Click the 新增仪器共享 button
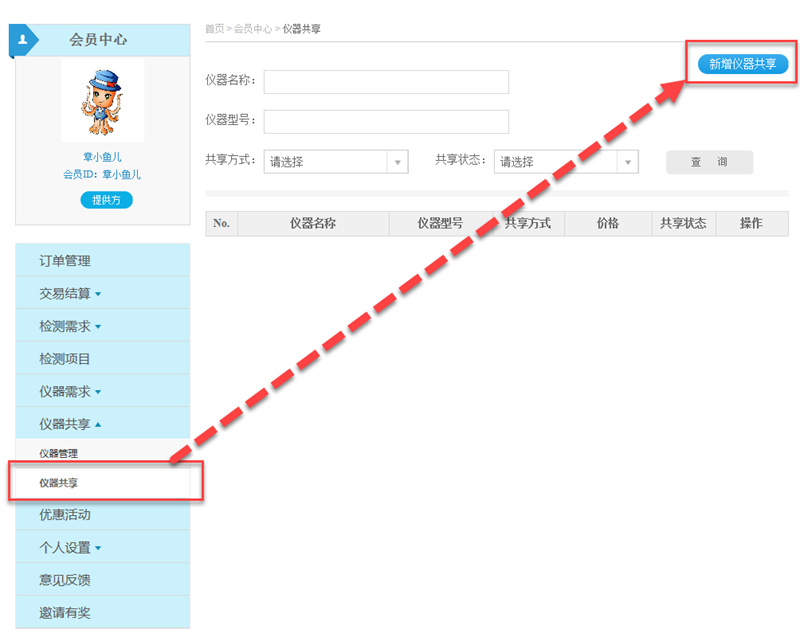This screenshot has width=800, height=641. 742,64
